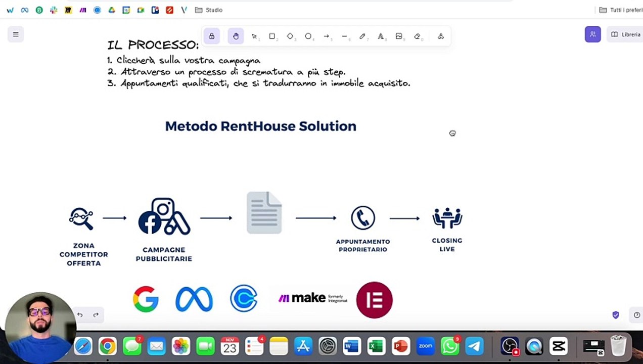Open the help question mark button
The height and width of the screenshot is (364, 643).
point(637,315)
